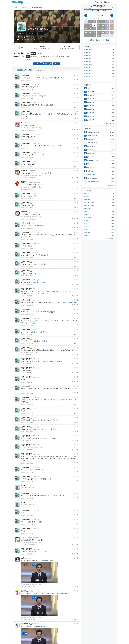Screen dimensions: 129x644
Task: Toggle リンク含む filter
Action: (x=30, y=60)
